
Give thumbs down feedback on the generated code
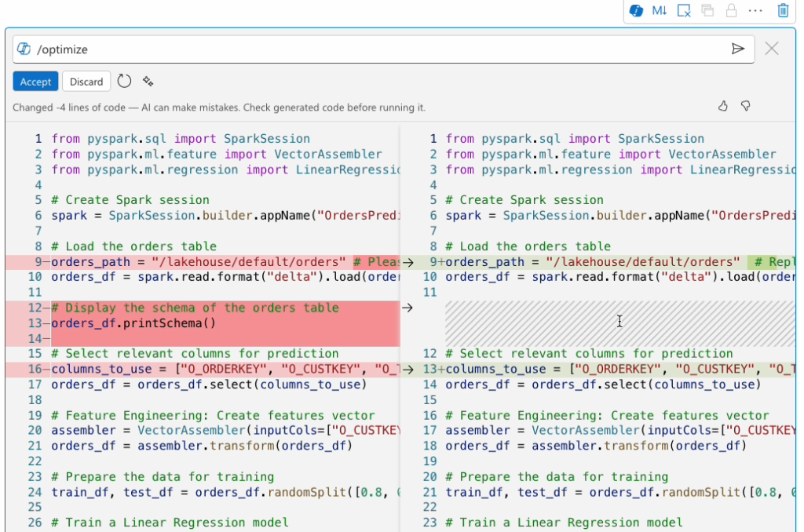click(x=745, y=106)
